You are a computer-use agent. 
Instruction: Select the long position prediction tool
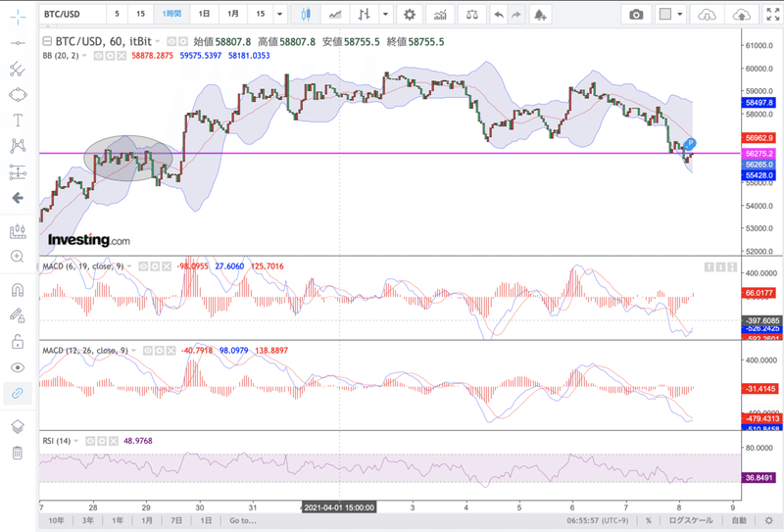[x=18, y=172]
